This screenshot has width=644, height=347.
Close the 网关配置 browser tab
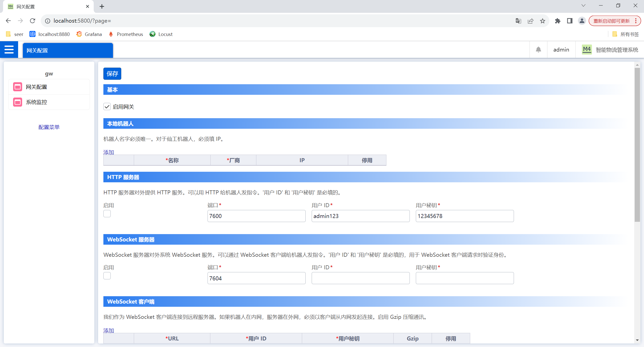click(88, 7)
